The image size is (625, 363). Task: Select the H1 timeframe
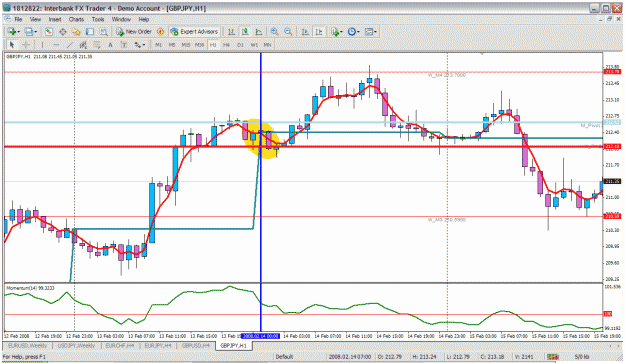213,45
